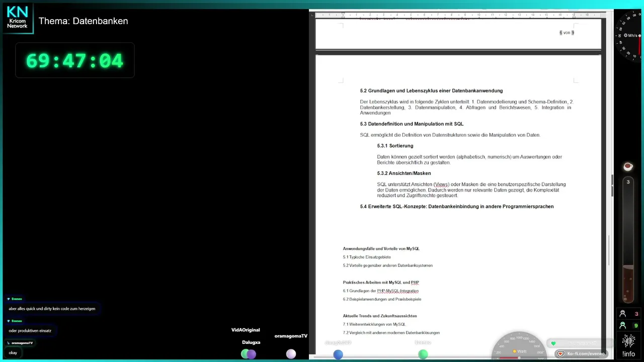Click 'Praktisches Arbeiten mit MySQL und PHP'
644x362 pixels.
tap(381, 283)
